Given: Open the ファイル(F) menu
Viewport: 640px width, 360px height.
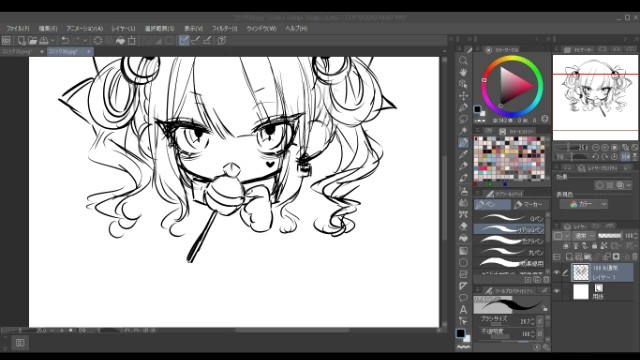Looking at the screenshot, I should (x=18, y=29).
